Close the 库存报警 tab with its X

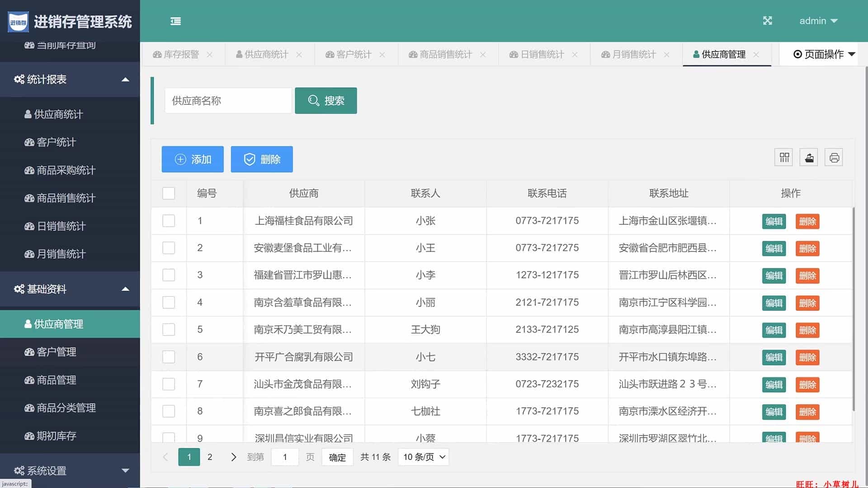pyautogui.click(x=209, y=55)
